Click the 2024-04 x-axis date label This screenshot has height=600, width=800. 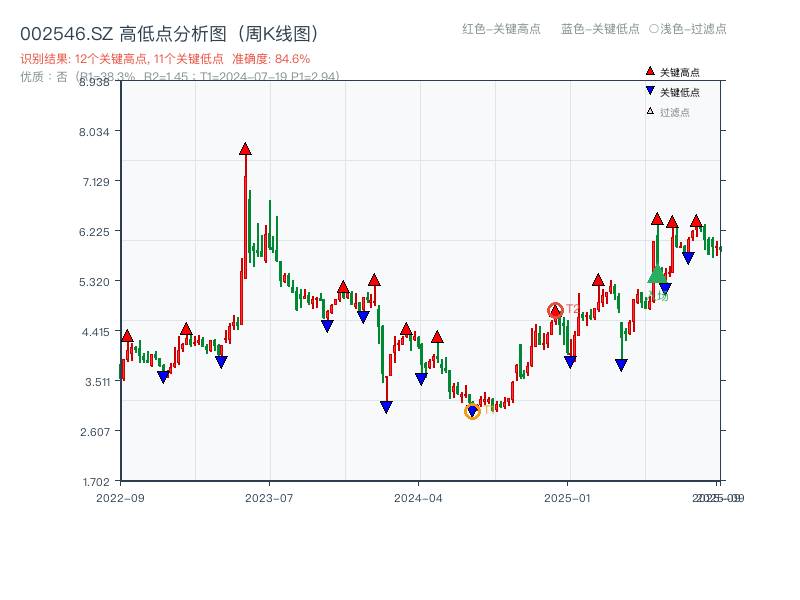(418, 498)
